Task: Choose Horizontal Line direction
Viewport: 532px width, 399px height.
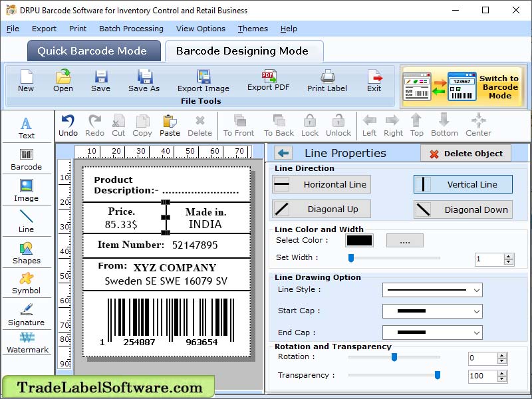Action: [x=321, y=184]
